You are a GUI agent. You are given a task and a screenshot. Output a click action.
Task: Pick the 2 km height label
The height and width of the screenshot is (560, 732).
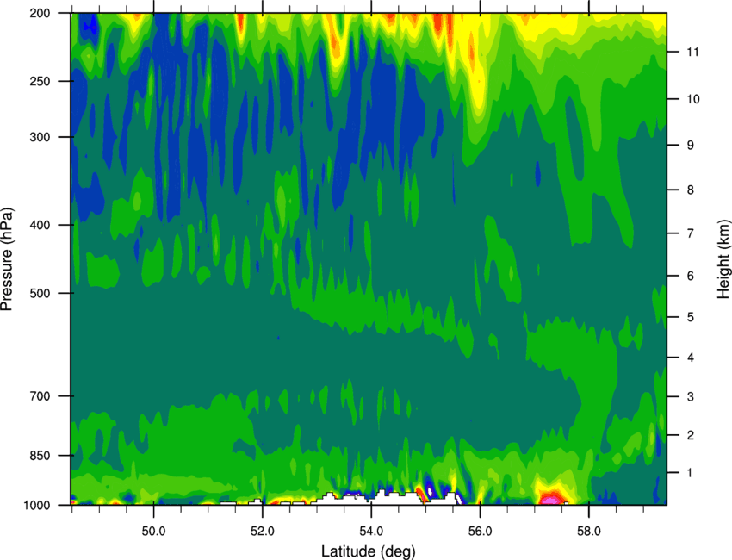(x=691, y=435)
